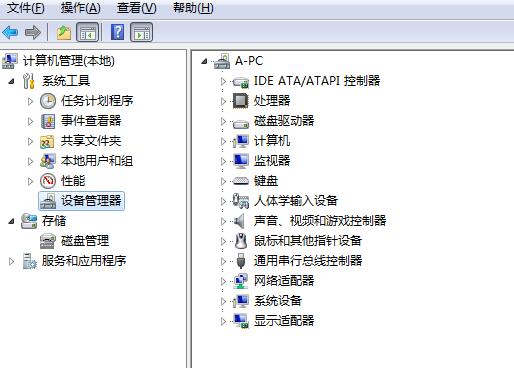Click the 网络适配器 network icon
This screenshot has height=368, width=514.
241,281
